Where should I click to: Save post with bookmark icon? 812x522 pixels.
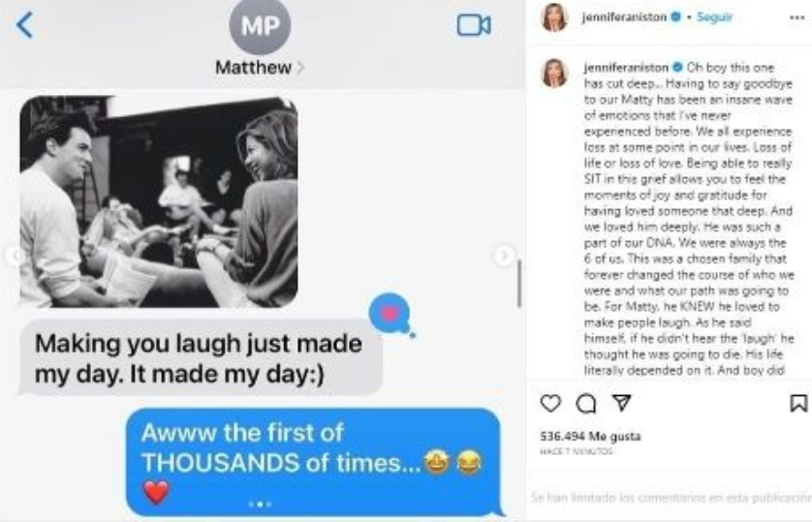coord(798,403)
